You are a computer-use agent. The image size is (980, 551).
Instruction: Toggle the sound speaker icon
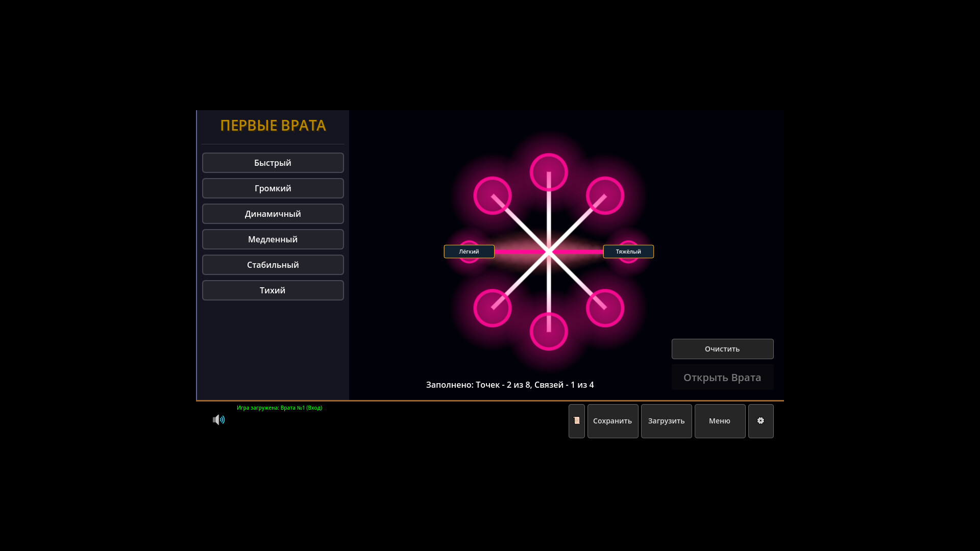[x=218, y=420]
